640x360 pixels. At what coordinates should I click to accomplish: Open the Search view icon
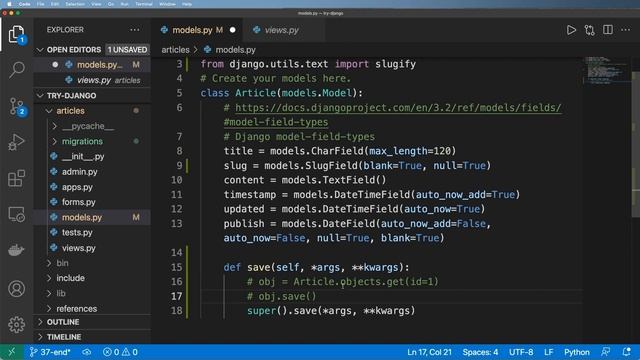(16, 70)
